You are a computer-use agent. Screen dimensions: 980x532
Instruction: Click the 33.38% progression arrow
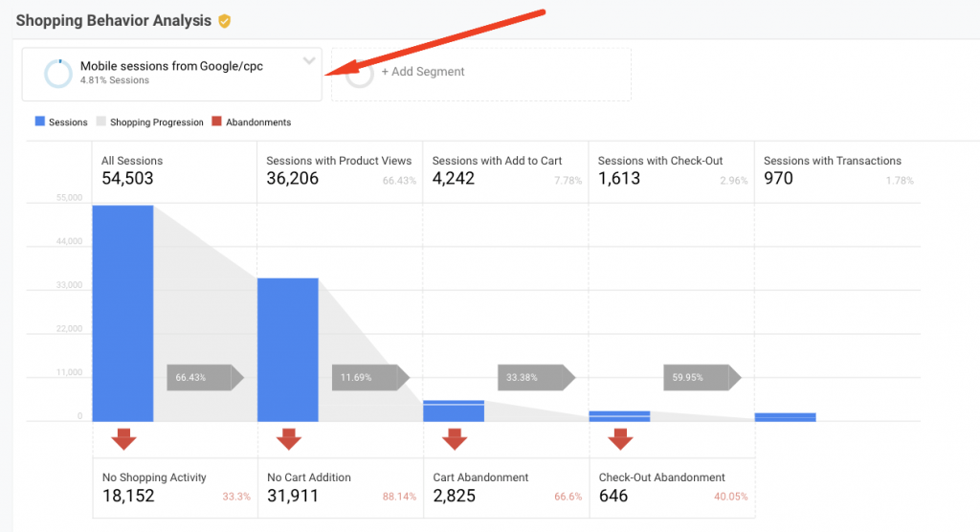click(x=536, y=378)
